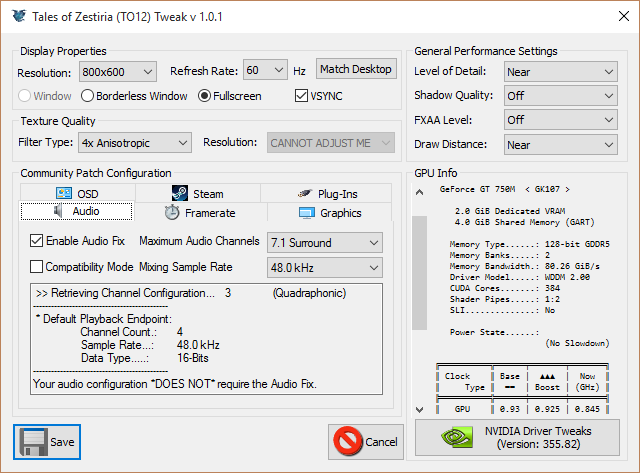The height and width of the screenshot is (473, 640).
Task: Click the (No Slowdown) power state text
Action: click(577, 343)
